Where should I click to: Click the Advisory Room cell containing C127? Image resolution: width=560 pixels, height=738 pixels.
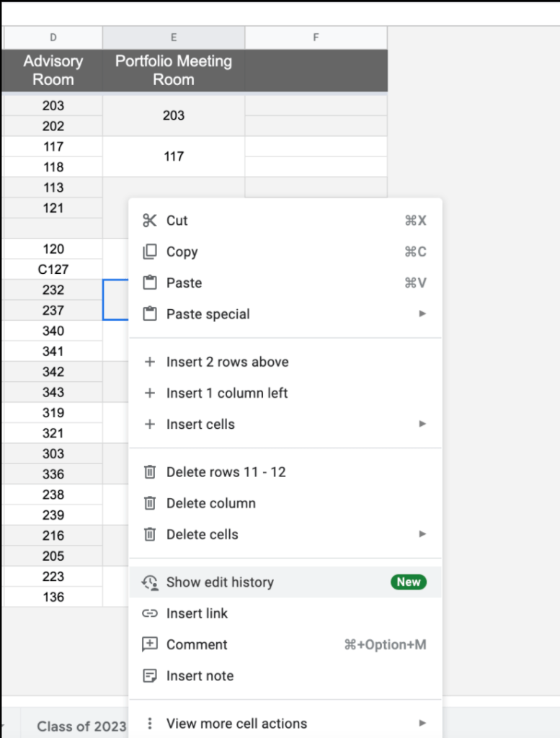[x=53, y=270]
